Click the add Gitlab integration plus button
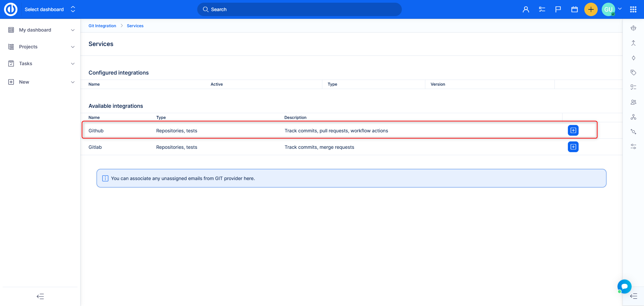 click(573, 147)
